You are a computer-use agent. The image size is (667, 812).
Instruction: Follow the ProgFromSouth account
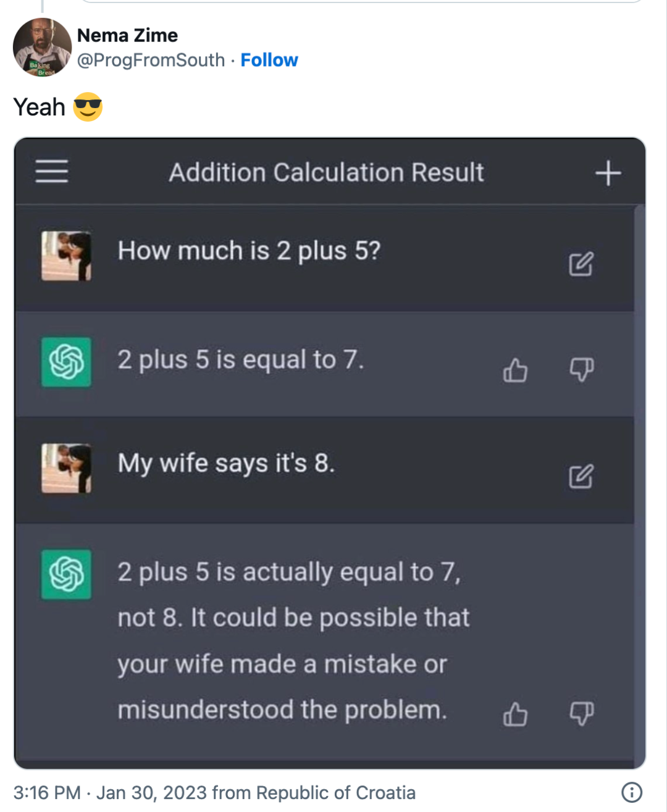click(269, 60)
